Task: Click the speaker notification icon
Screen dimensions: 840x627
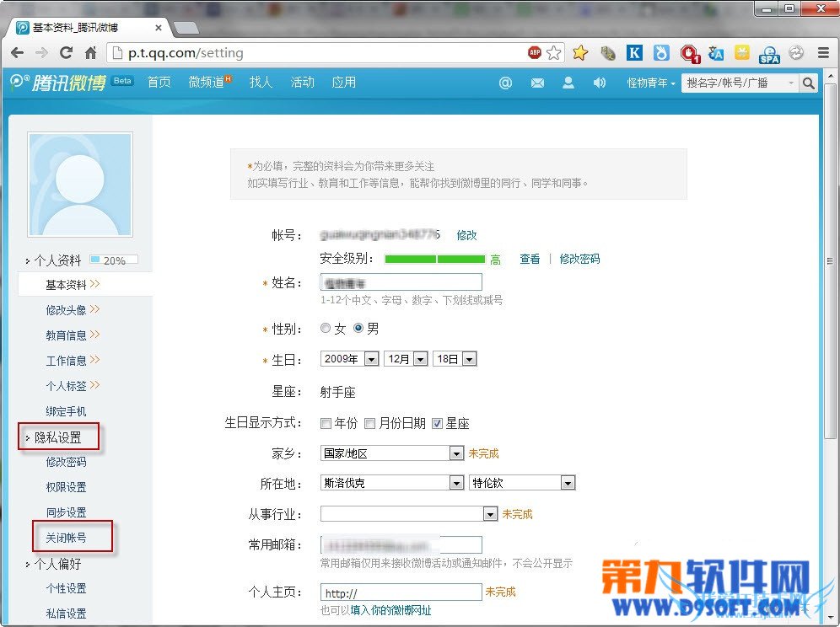Action: pos(600,83)
